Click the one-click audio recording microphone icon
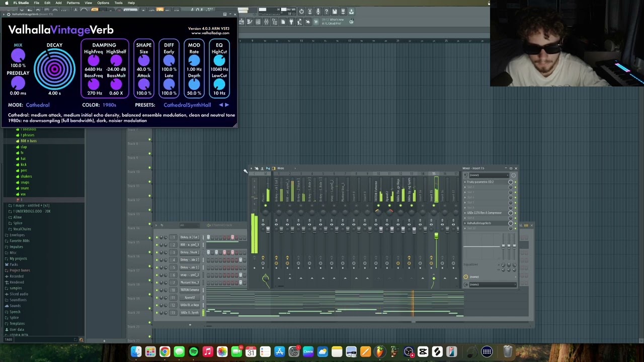Viewport: 644px width, 362px height. (x=318, y=12)
